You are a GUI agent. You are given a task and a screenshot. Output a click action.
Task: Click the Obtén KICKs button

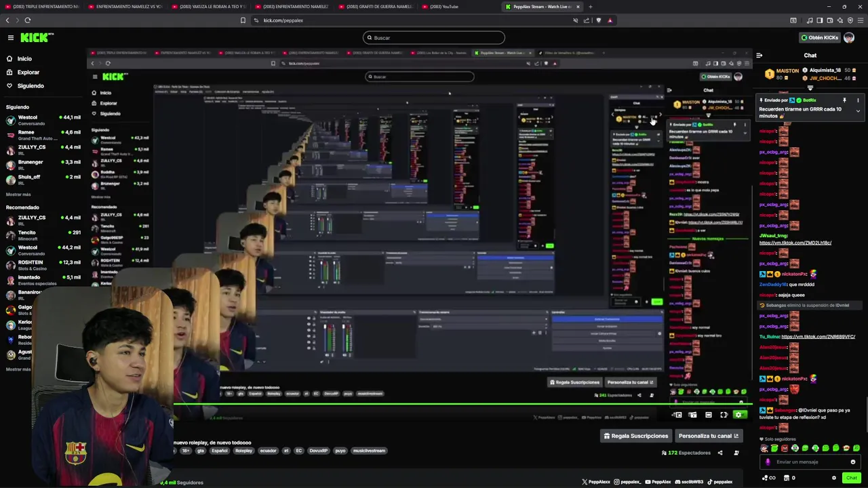pyautogui.click(x=819, y=38)
